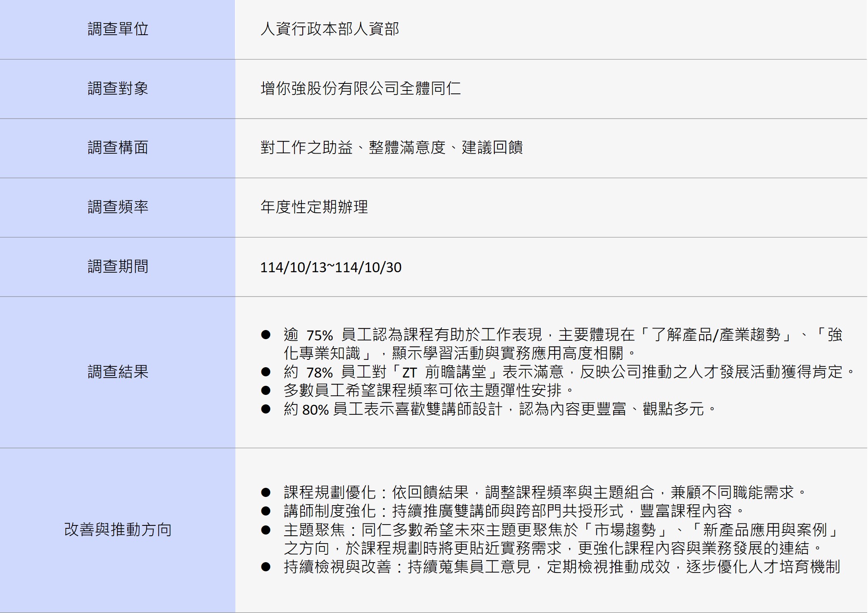Click the bullet before 主題聚焦
868x613 pixels.
[x=266, y=530]
